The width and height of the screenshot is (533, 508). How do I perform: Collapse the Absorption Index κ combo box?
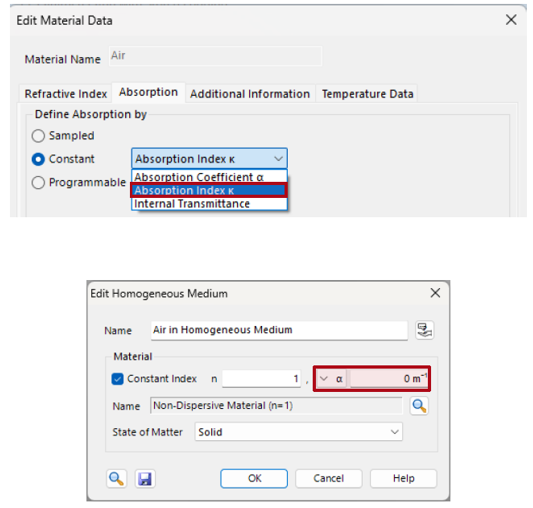(x=209, y=158)
